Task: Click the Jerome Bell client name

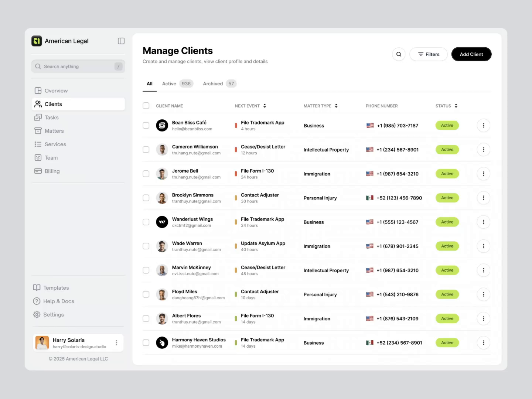Action: coord(185,171)
